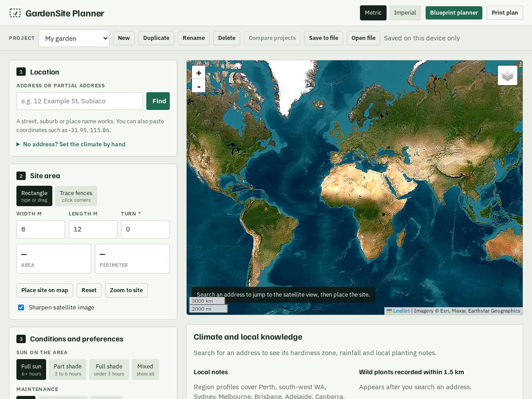The width and height of the screenshot is (532, 399).
Task: Click 'Climate and local knowledge' heading
Action: (x=248, y=337)
